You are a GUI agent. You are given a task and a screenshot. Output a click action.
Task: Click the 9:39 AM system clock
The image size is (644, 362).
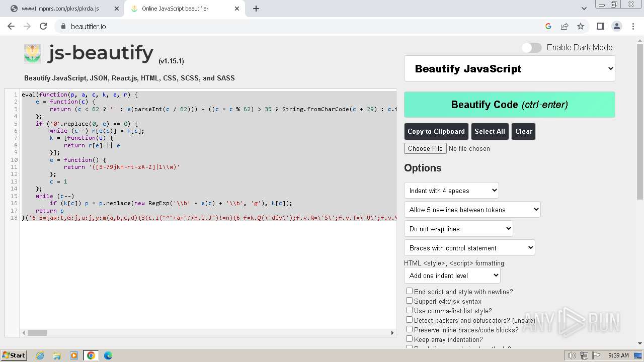point(618,355)
